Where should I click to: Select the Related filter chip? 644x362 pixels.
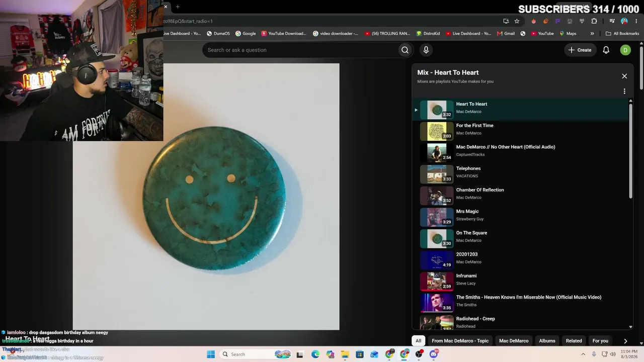point(574,341)
